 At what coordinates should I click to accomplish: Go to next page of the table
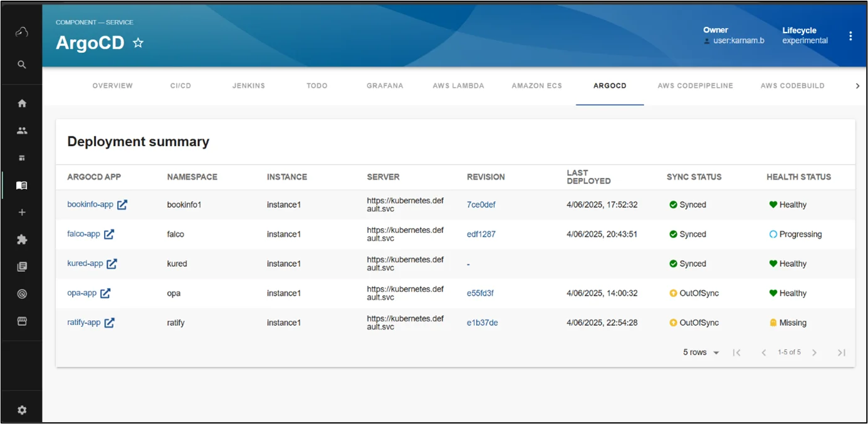(814, 353)
